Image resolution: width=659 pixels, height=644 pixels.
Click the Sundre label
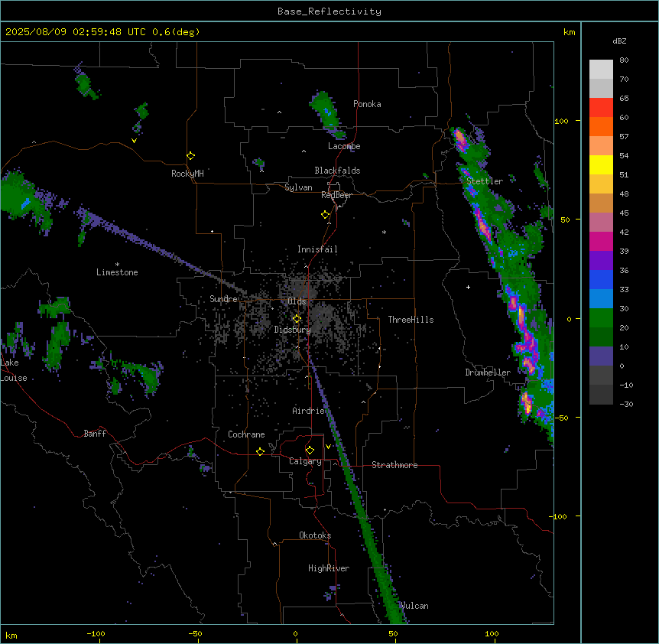(x=223, y=299)
